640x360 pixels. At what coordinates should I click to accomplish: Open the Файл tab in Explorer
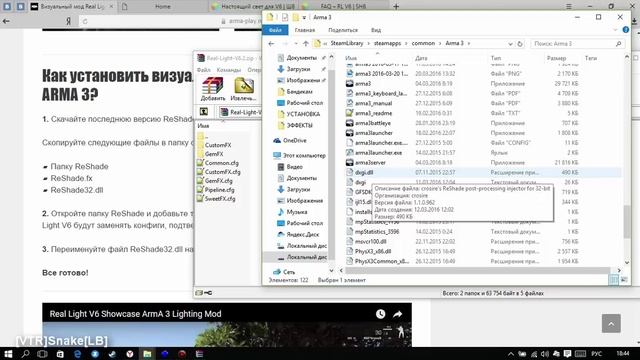[x=275, y=30]
